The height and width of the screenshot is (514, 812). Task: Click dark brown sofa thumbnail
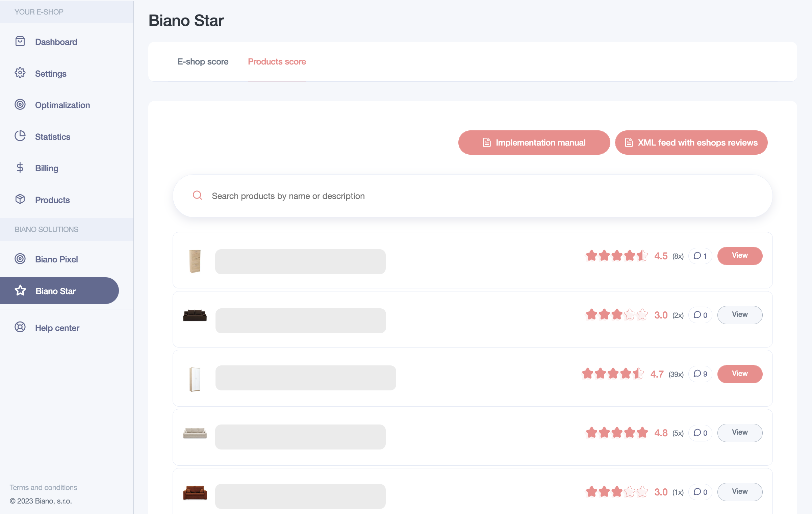(195, 315)
